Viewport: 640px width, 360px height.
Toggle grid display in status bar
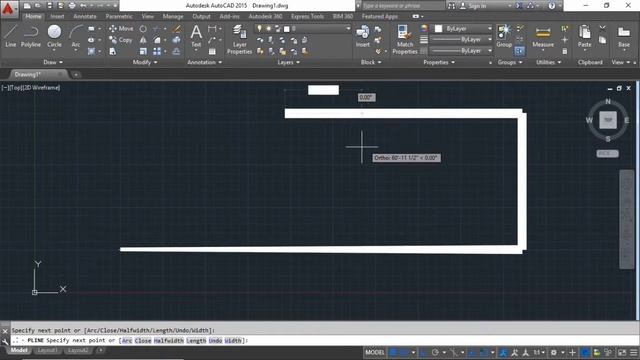coord(393,352)
